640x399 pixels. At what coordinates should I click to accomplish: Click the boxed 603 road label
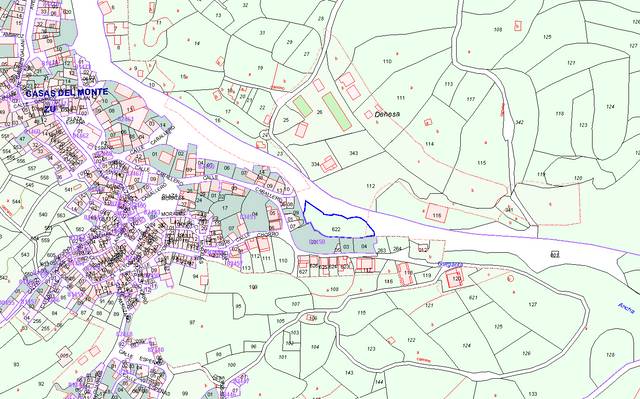click(555, 255)
